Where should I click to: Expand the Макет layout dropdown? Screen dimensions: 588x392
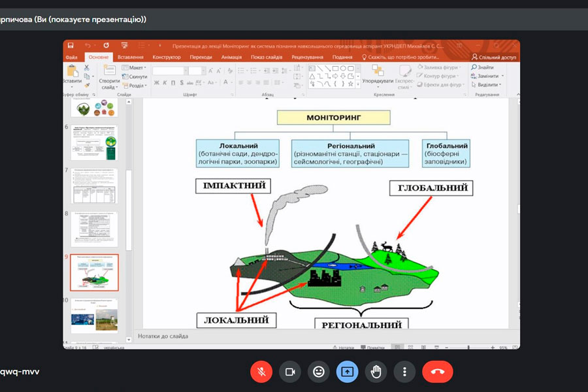point(136,67)
